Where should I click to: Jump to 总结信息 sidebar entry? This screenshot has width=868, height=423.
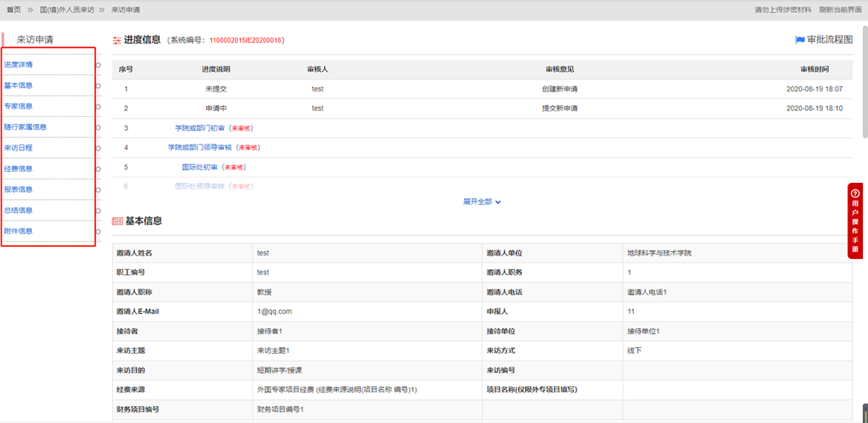[19, 210]
